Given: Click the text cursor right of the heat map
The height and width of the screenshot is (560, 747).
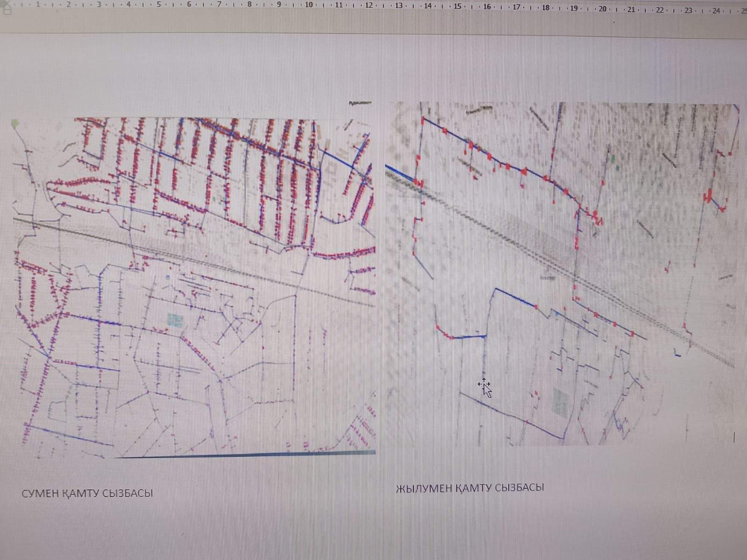Looking at the screenshot, I should pyautogui.click(x=734, y=437).
